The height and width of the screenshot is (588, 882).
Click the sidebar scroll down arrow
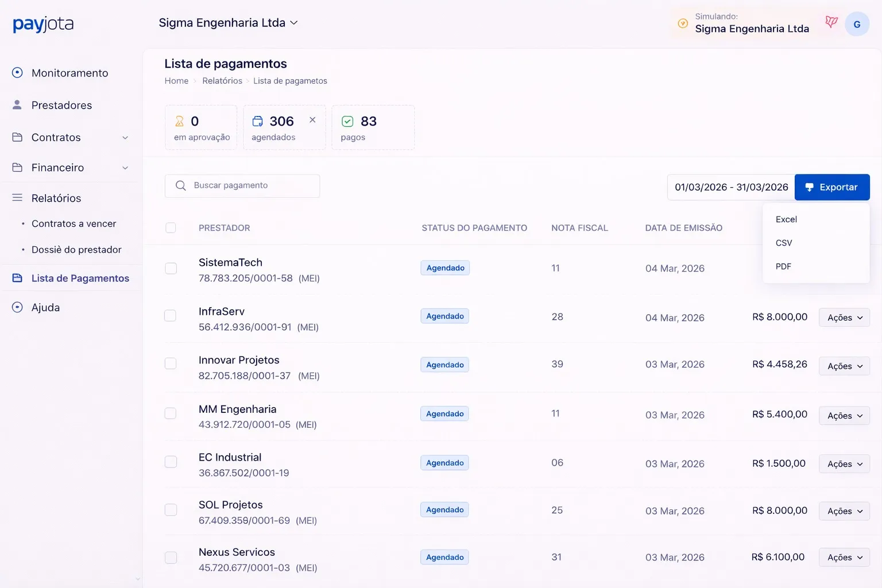click(137, 579)
